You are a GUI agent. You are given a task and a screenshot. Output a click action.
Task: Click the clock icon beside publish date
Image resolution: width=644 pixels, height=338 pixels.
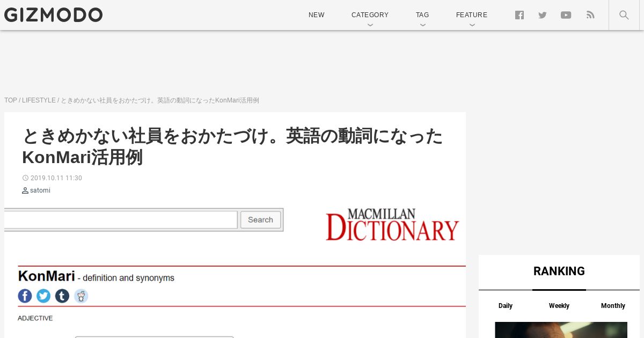(x=25, y=178)
